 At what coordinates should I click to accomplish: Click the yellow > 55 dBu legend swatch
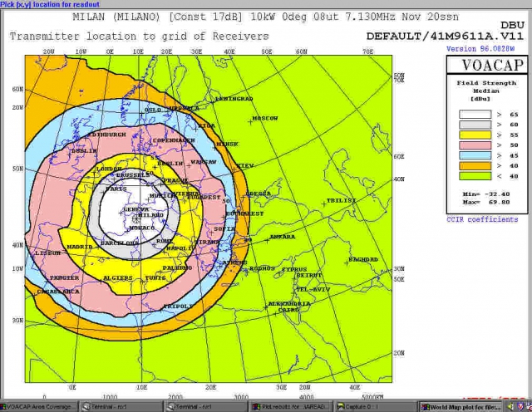tap(475, 135)
